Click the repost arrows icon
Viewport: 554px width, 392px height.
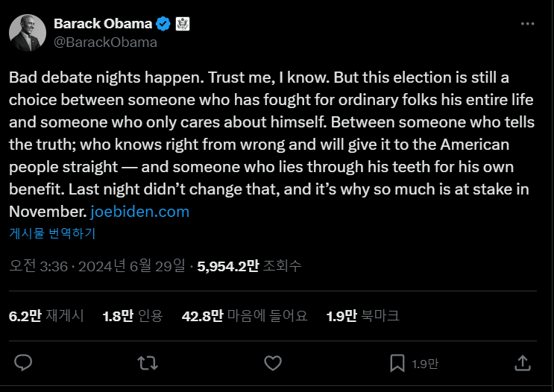pos(148,363)
